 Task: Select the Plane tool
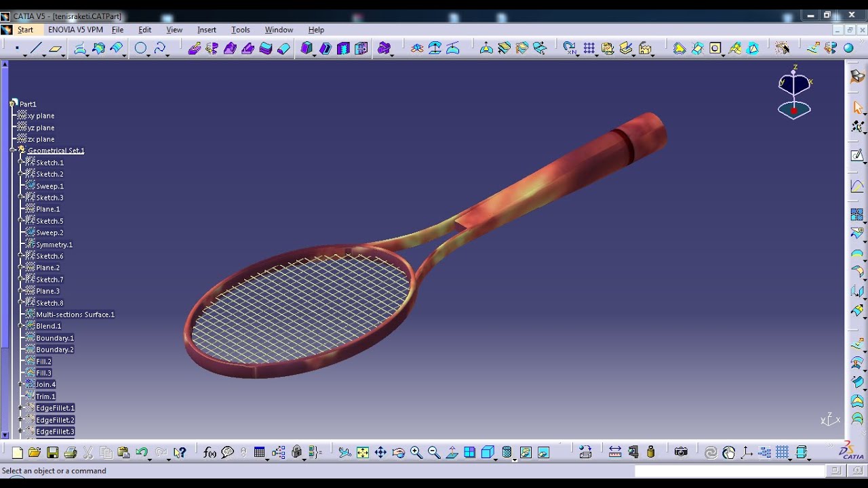[56, 48]
